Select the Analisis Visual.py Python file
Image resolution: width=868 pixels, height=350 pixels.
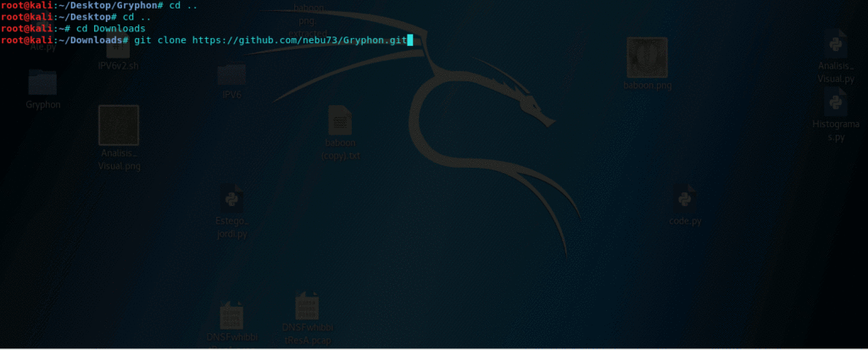pos(836,44)
